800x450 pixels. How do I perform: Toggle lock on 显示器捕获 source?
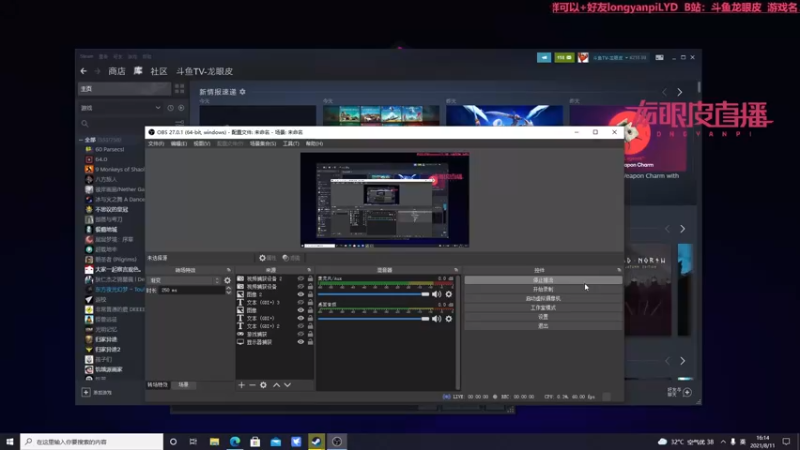tap(310, 342)
